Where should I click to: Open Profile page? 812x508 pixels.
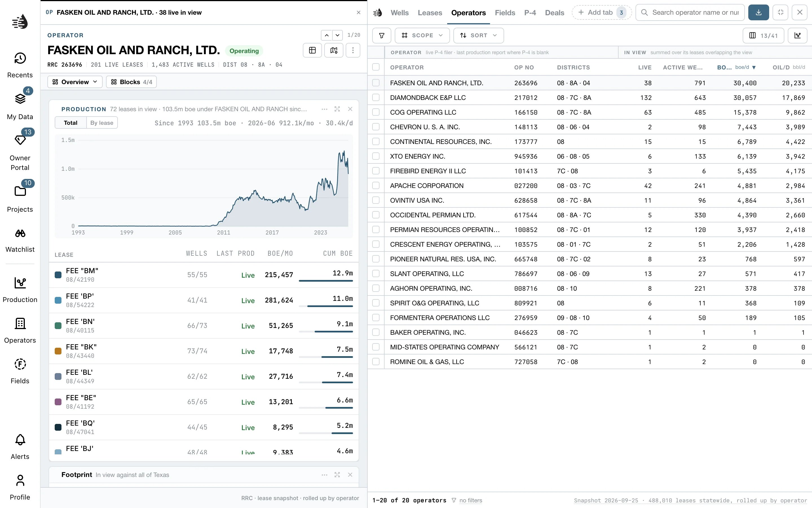20,487
